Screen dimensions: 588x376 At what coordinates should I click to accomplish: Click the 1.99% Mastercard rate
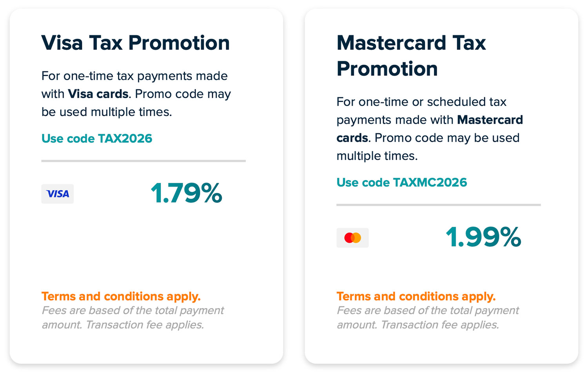[483, 237]
